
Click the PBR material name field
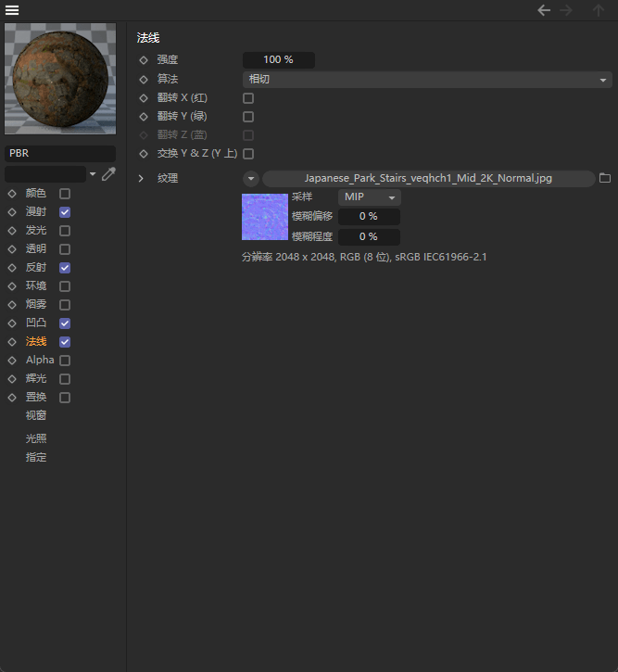[x=60, y=154]
